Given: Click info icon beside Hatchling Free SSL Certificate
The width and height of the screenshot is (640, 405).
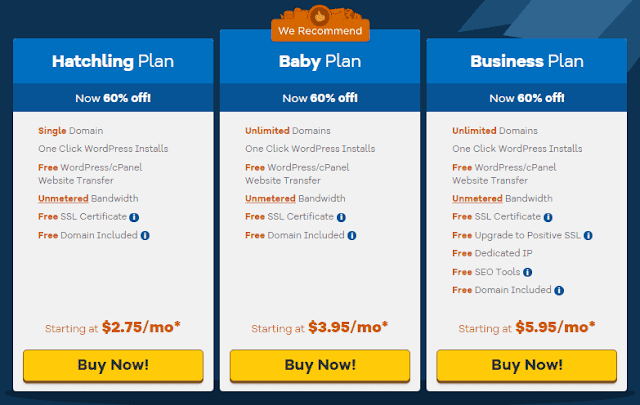Looking at the screenshot, I should [134, 217].
